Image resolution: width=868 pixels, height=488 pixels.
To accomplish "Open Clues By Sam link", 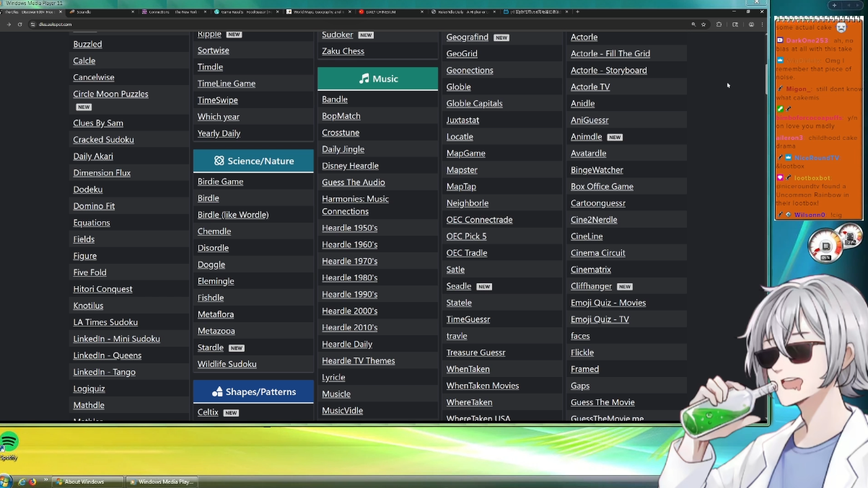I will 98,123.
